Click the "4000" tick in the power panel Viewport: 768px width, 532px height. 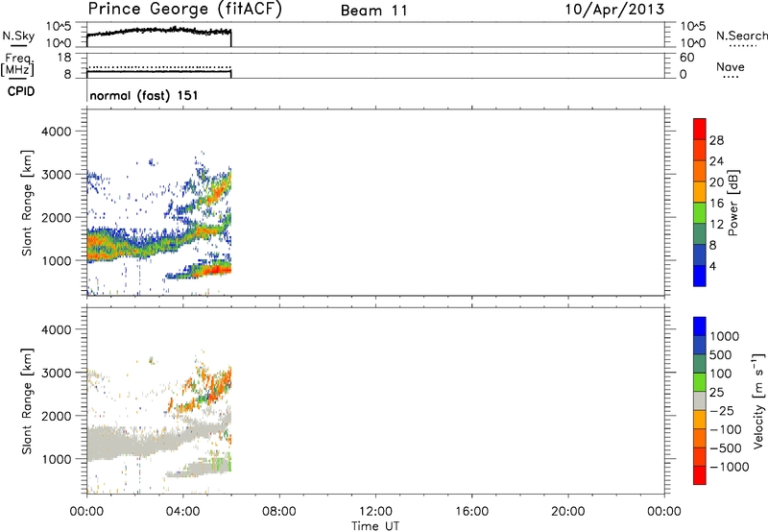pos(57,132)
